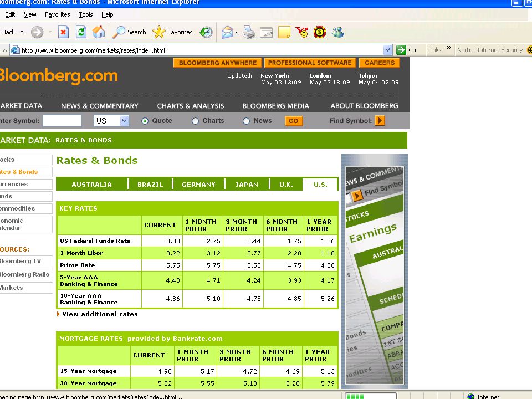The image size is (532, 399).
Task: Open Favorites with the star icon
Action: coord(158,32)
